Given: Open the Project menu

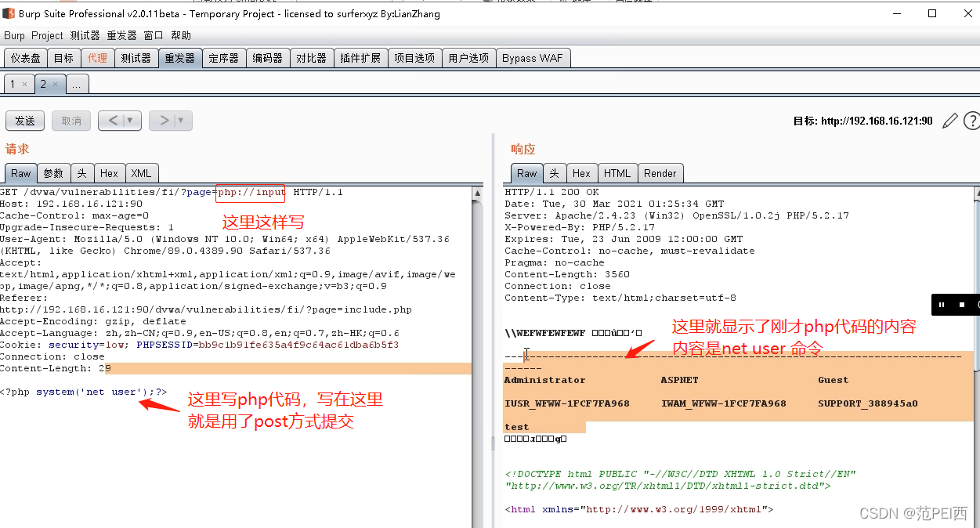Looking at the screenshot, I should [x=47, y=35].
